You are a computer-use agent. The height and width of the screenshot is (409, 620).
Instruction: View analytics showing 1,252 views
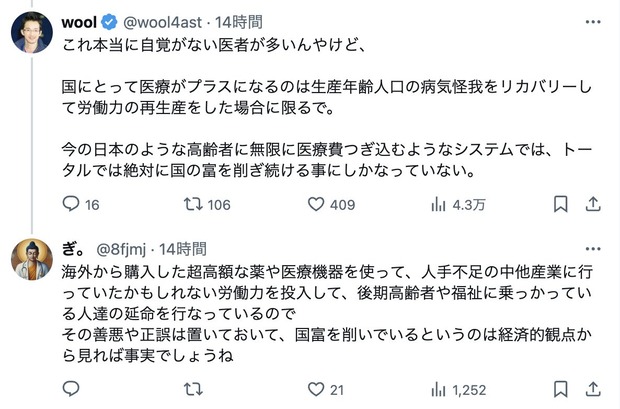pyautogui.click(x=438, y=389)
